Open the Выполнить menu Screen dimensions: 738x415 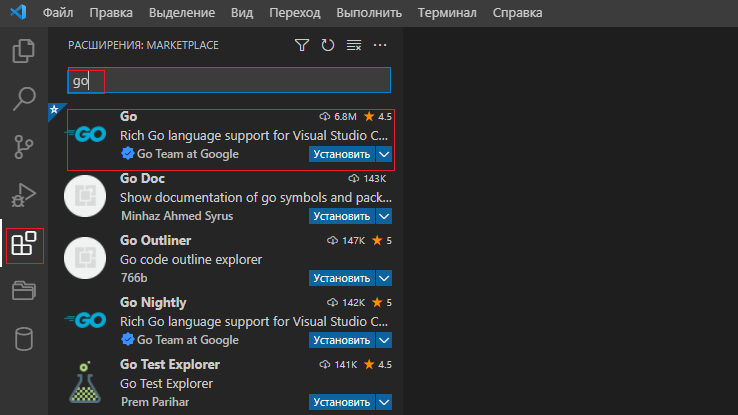pos(369,13)
